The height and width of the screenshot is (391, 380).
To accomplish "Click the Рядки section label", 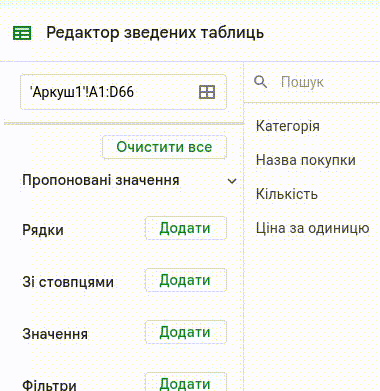I will 43,230.
